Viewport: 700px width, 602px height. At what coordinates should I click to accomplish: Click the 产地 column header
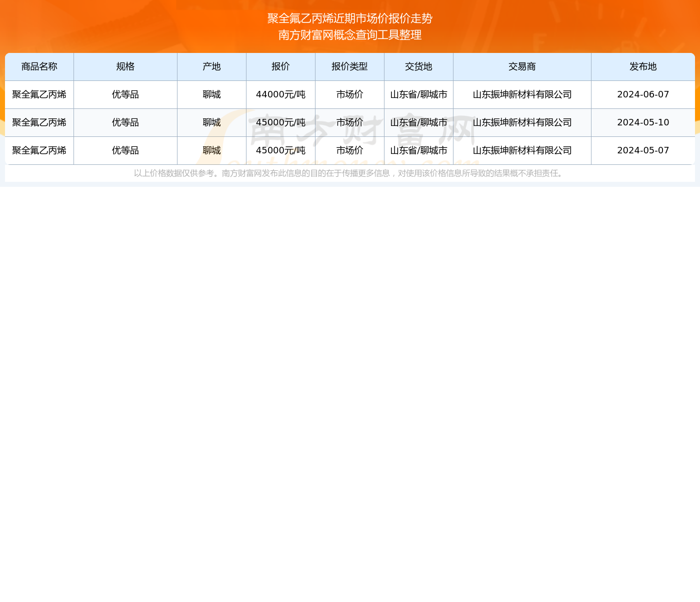pos(212,67)
